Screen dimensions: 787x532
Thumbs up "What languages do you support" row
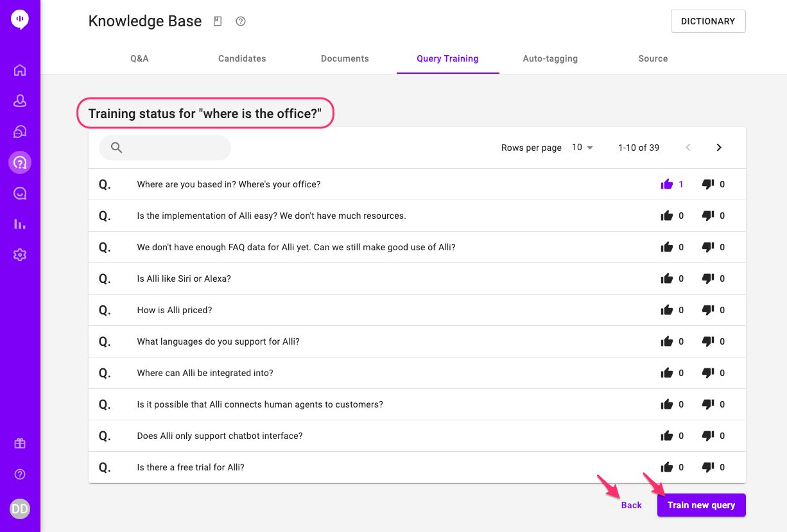tap(667, 341)
